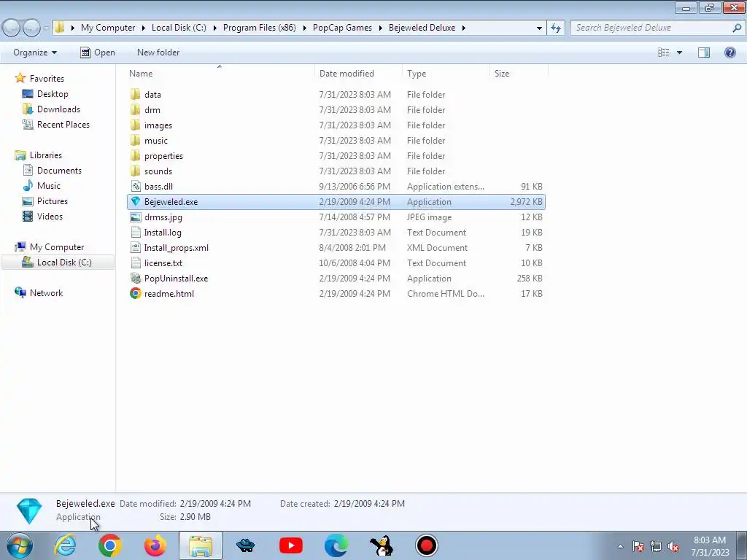Sort by the Type column header

coord(446,74)
